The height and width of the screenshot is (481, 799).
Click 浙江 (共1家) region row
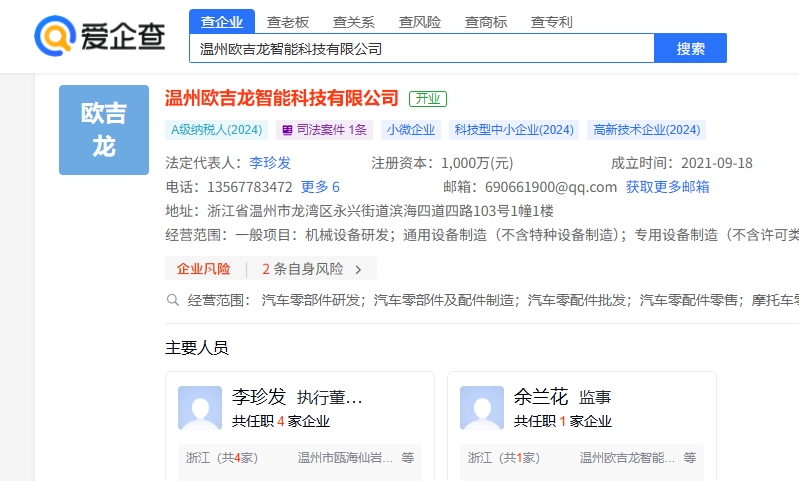(503, 458)
